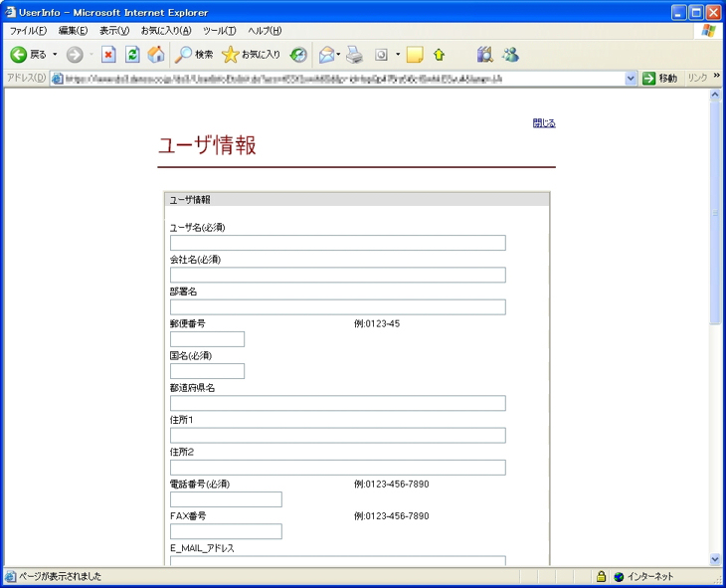
Task: Open the Mail envelope icon
Action: coord(325,55)
